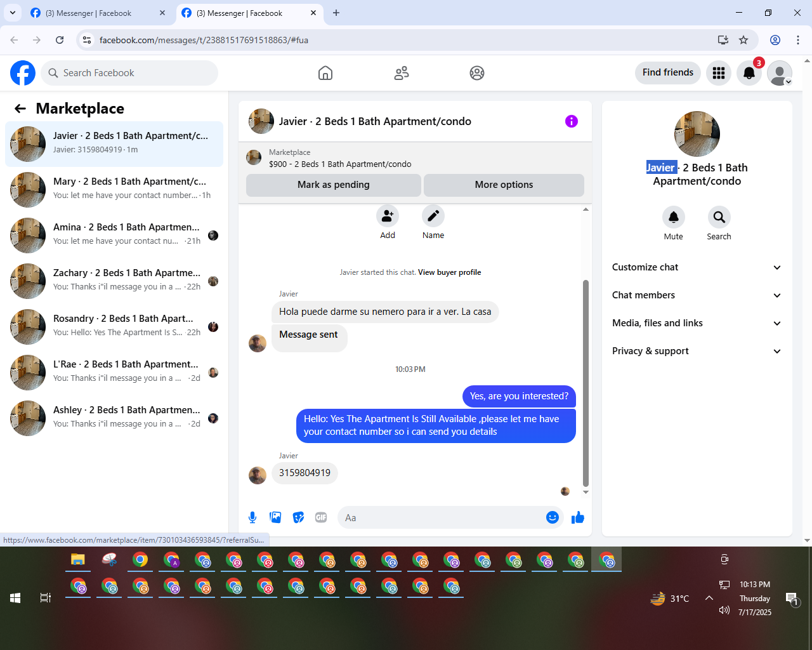The image size is (812, 650).
Task: Click the Facebook logo icon
Action: 23,73
